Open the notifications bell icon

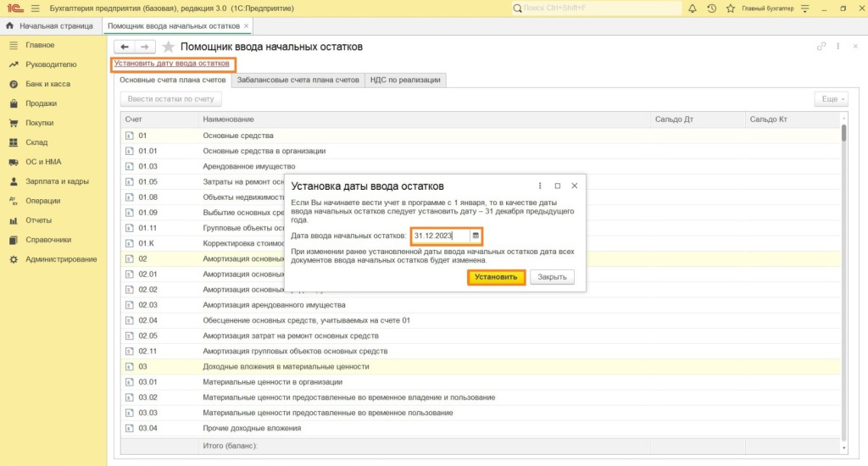(x=693, y=8)
